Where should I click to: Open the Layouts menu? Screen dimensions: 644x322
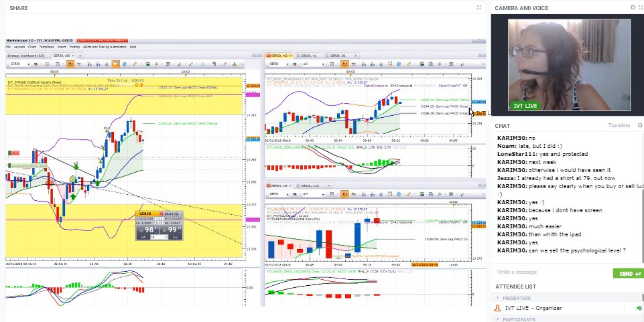(x=19, y=47)
